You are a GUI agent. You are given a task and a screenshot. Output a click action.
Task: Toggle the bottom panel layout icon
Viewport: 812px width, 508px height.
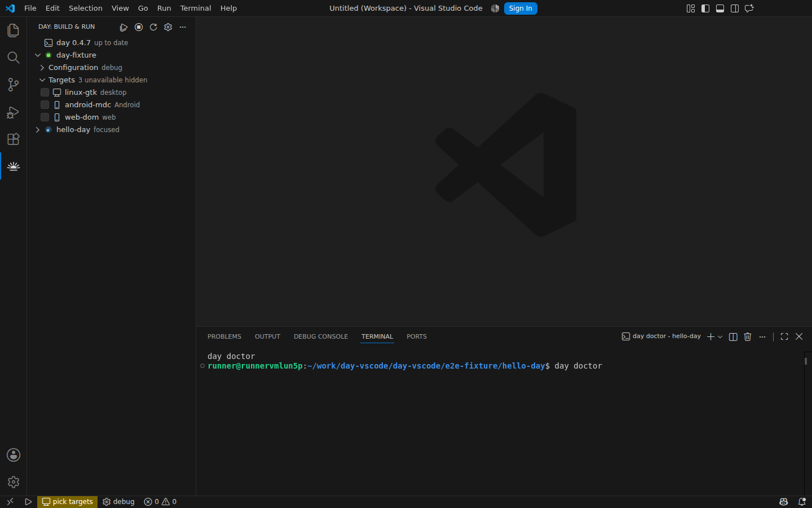coord(720,8)
